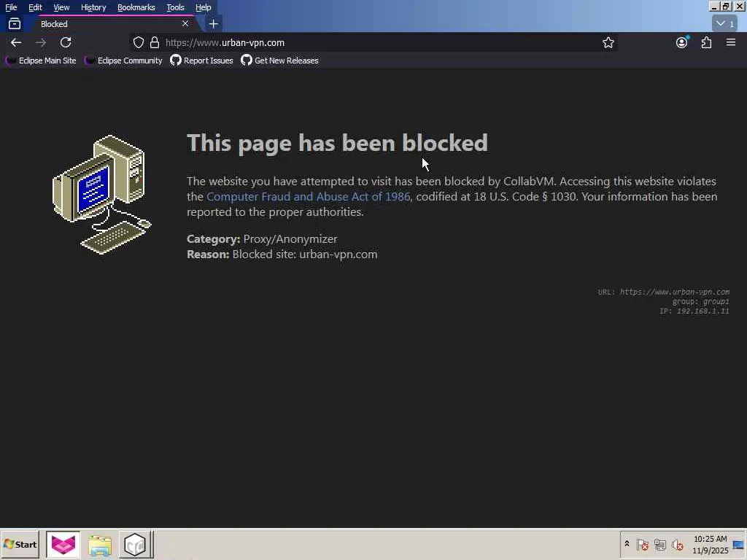Screen dimensions: 747x560
Task: Open the tab overview icon
Action: [x=15, y=23]
